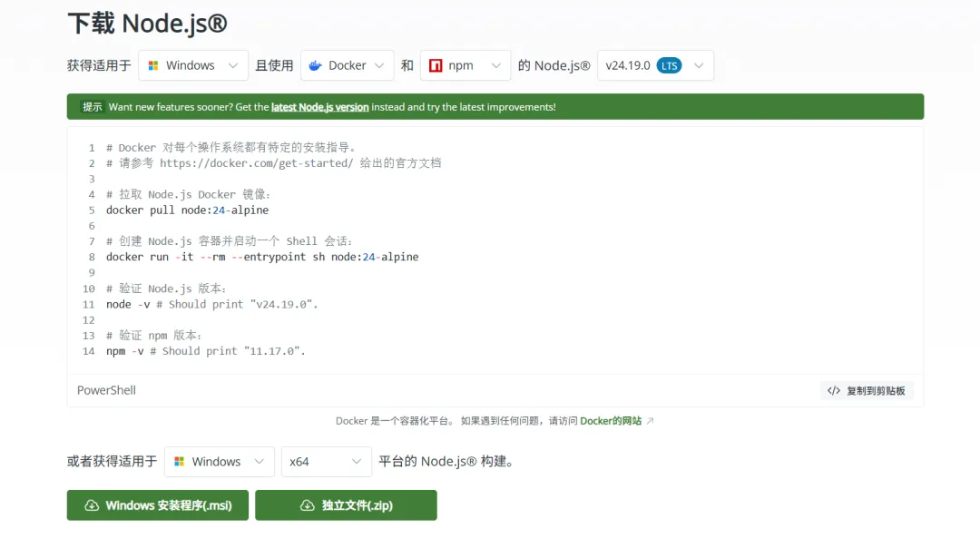The height and width of the screenshot is (538, 980).
Task: Click the Docker whale icon
Action: click(x=316, y=65)
